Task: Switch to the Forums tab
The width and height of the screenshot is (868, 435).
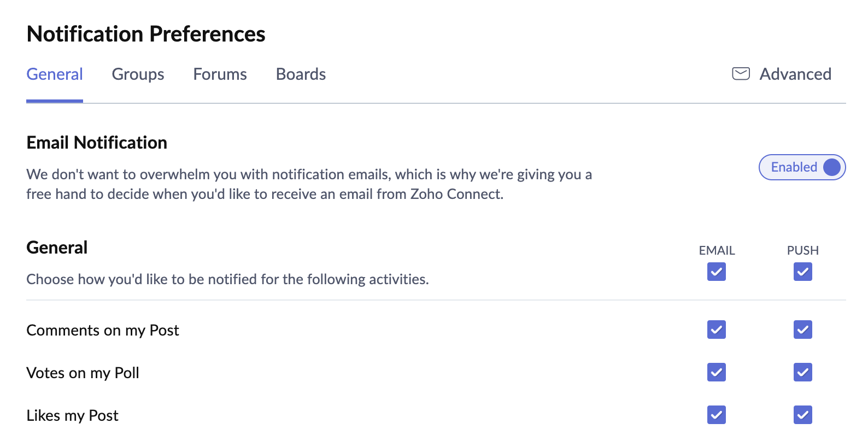Action: click(220, 74)
